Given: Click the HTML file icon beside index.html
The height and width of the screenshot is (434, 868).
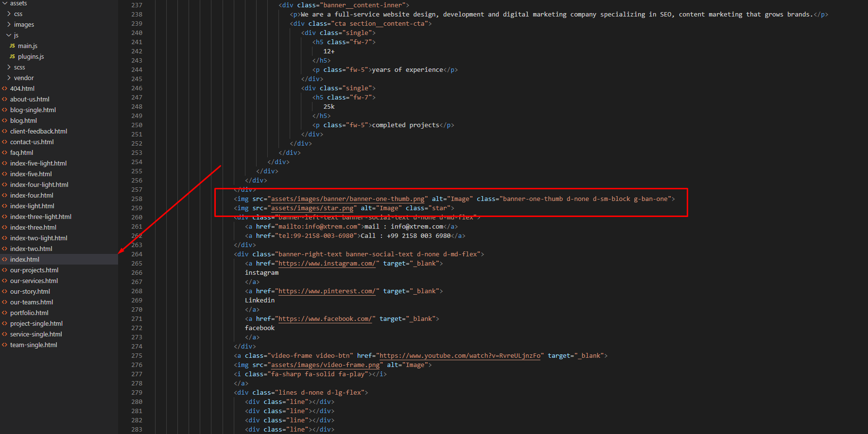Looking at the screenshot, I should (x=5, y=259).
